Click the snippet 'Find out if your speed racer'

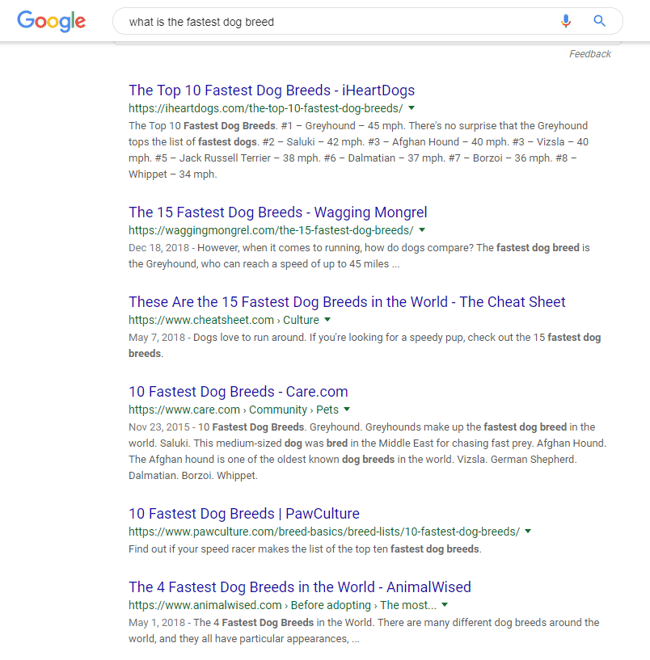(x=305, y=549)
